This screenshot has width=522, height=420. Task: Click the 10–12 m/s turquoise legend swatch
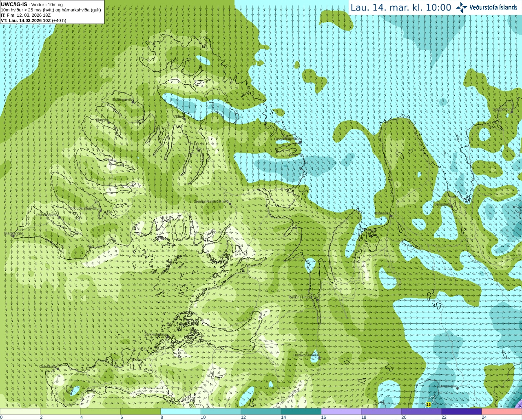[221, 411]
